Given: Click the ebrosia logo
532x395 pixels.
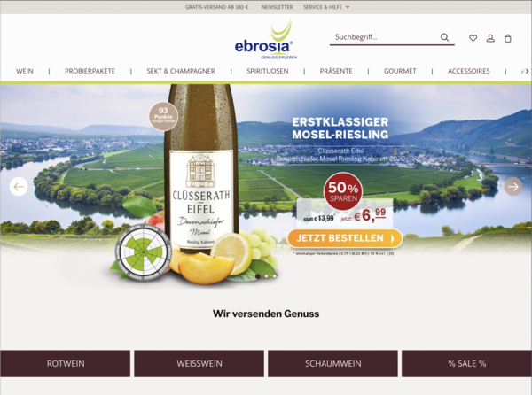Looking at the screenshot, I should pyautogui.click(x=266, y=41).
